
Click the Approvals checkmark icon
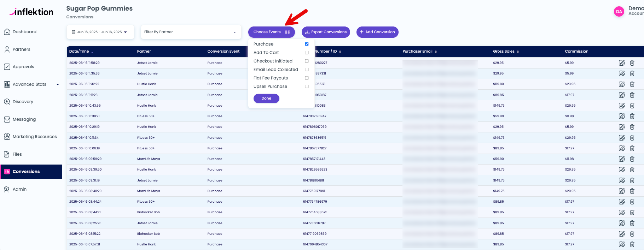7,67
